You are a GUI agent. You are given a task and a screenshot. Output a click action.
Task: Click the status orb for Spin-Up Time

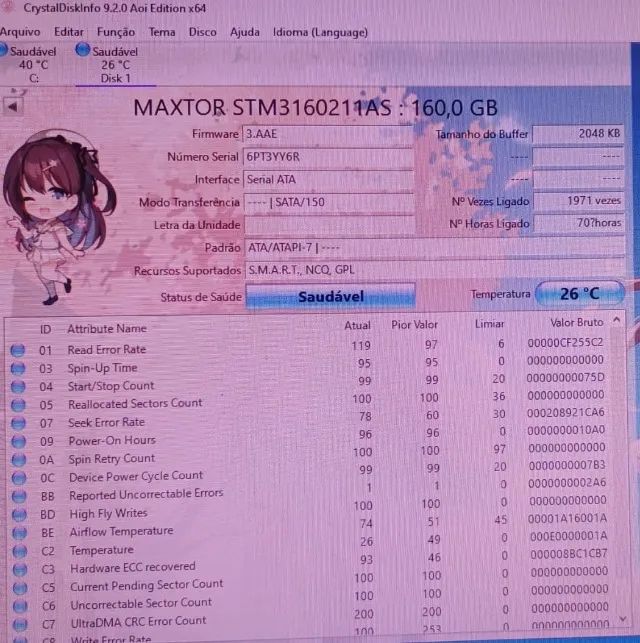(18, 369)
